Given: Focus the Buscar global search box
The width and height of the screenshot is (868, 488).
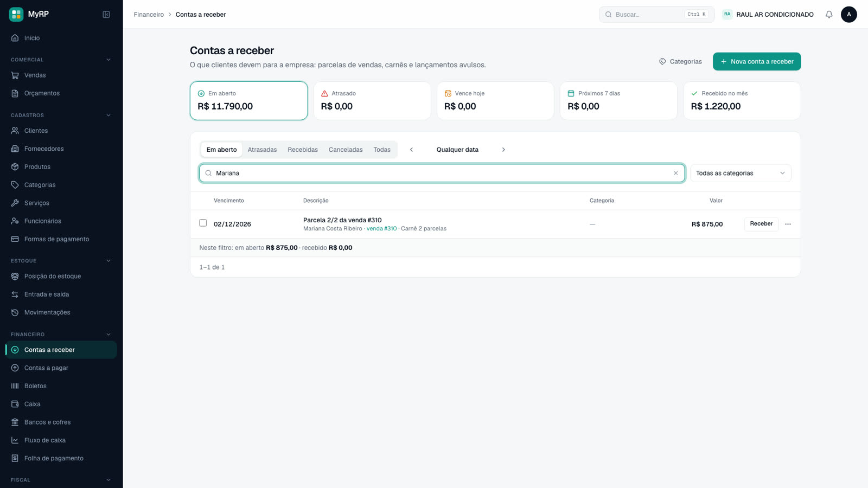Looking at the screenshot, I should 656,15.
